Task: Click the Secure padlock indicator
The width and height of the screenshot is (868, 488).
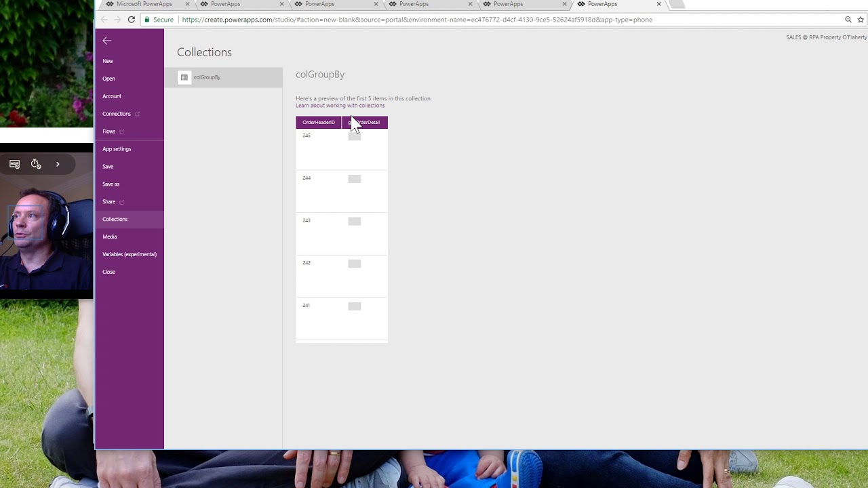Action: [x=159, y=20]
